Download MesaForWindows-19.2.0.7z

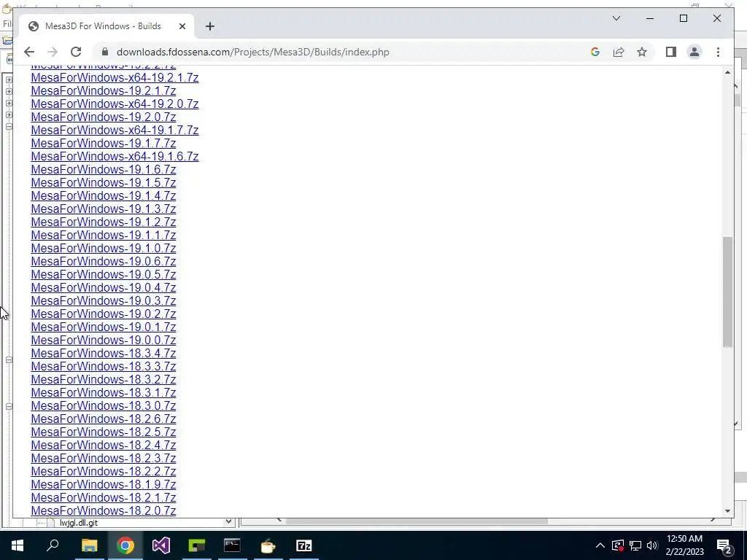pos(104,117)
